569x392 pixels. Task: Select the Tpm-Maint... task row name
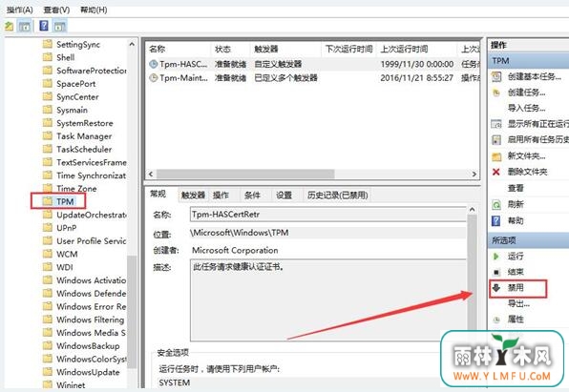click(x=183, y=77)
